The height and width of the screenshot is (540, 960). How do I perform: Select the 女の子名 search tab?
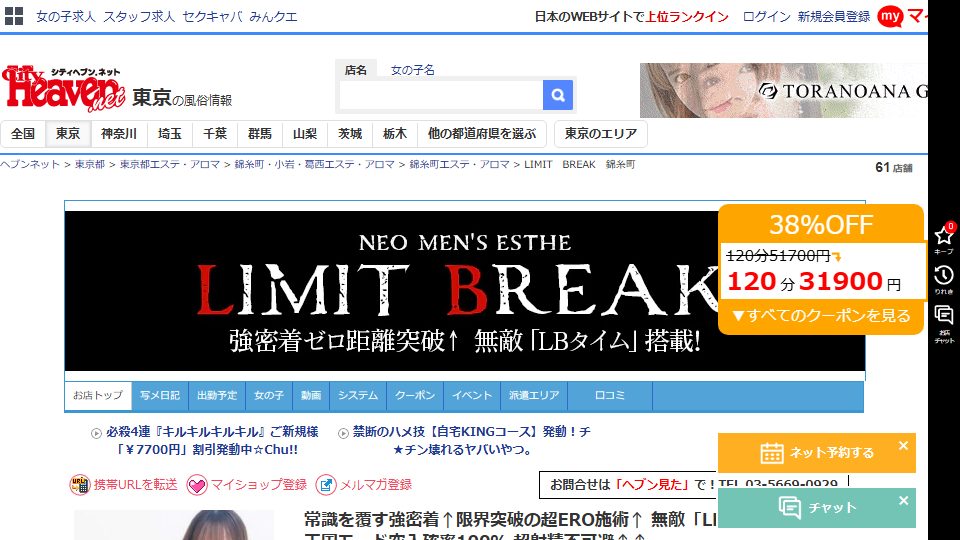pos(413,70)
